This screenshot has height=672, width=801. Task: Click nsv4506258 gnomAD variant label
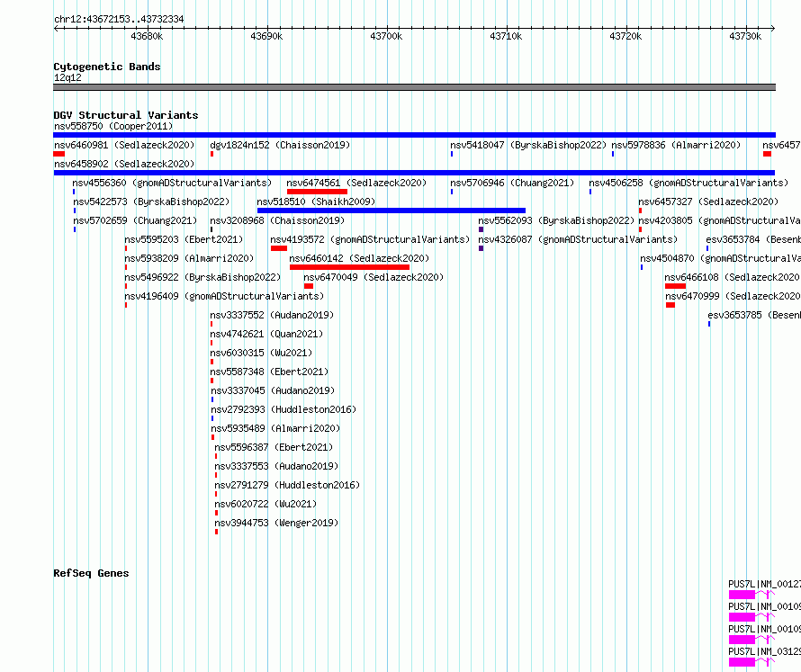(x=688, y=183)
